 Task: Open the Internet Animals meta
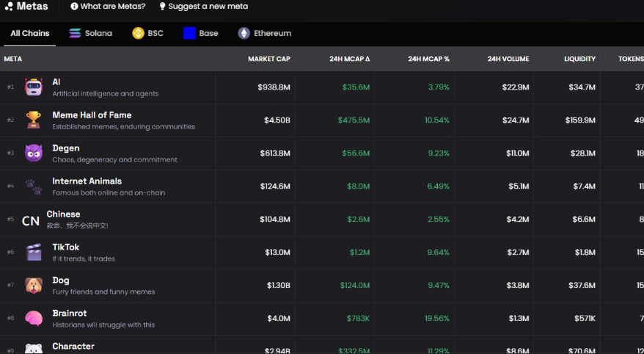(87, 181)
